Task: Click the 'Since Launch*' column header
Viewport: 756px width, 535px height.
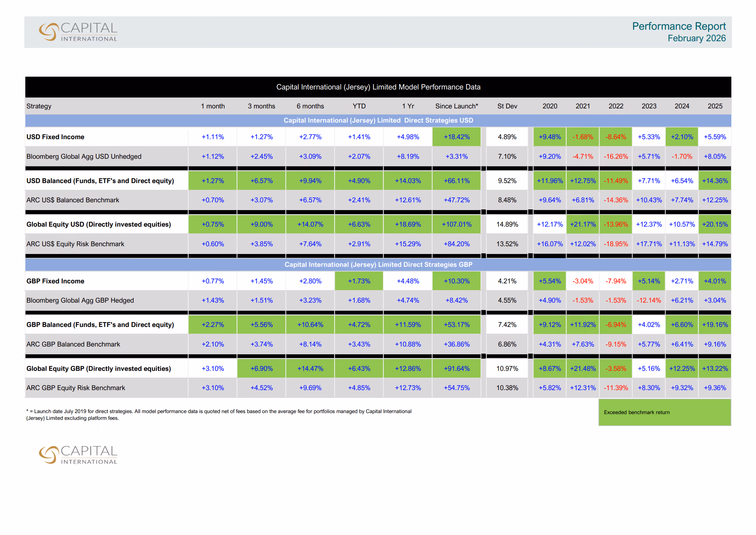Action: pos(457,106)
